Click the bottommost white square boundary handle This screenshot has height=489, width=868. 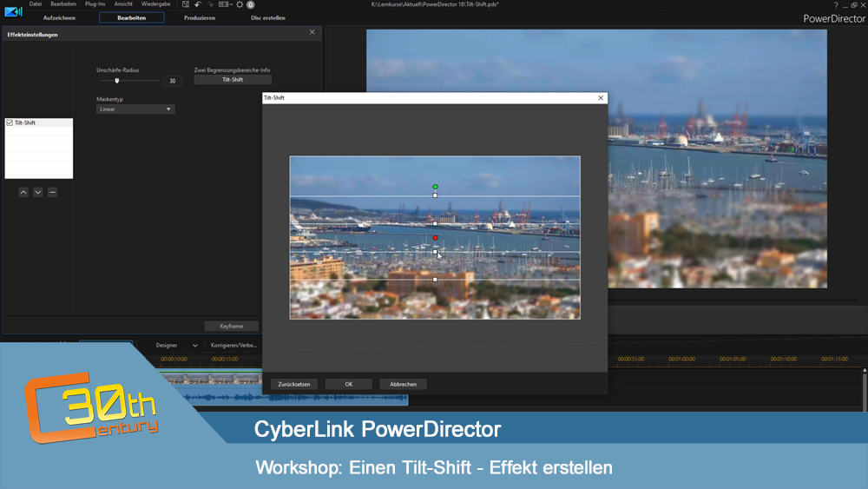point(435,280)
